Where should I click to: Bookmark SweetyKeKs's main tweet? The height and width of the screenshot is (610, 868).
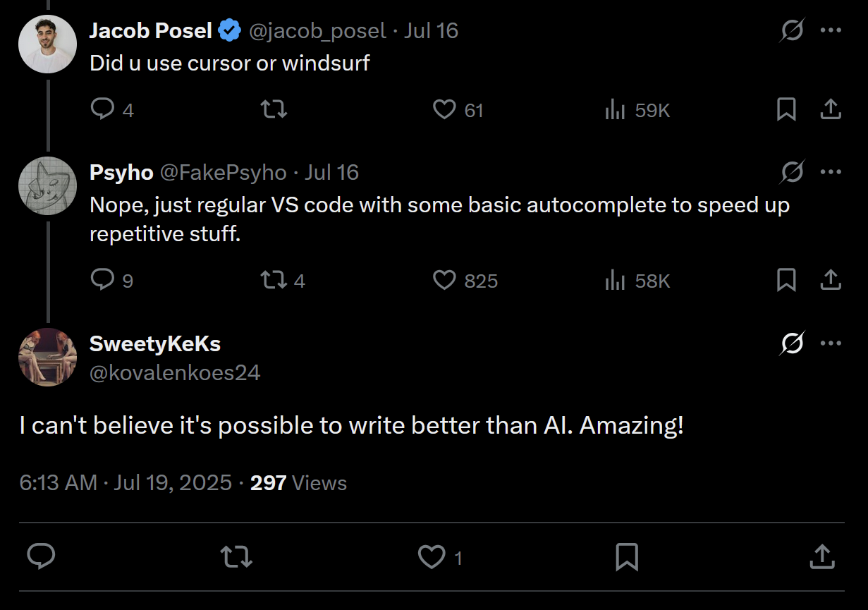[x=627, y=557]
